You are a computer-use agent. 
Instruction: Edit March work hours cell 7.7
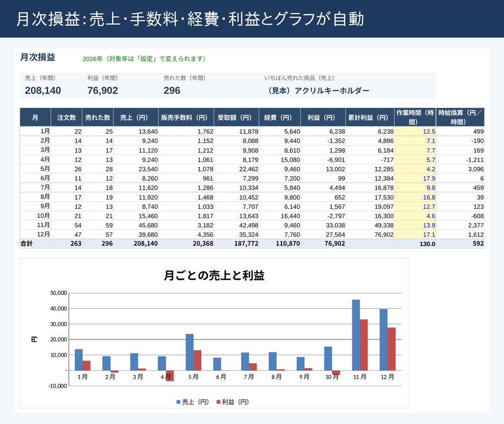point(415,150)
